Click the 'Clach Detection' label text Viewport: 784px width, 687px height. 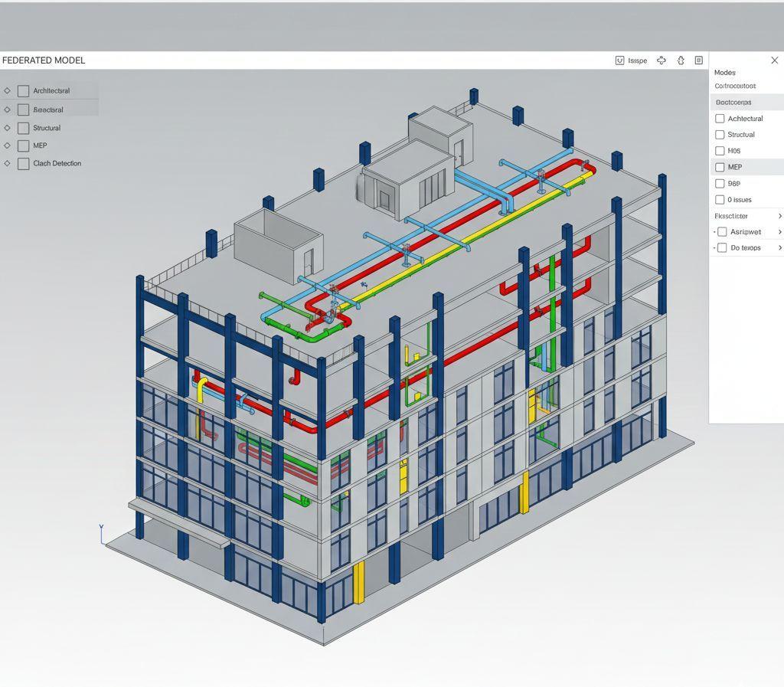[57, 163]
